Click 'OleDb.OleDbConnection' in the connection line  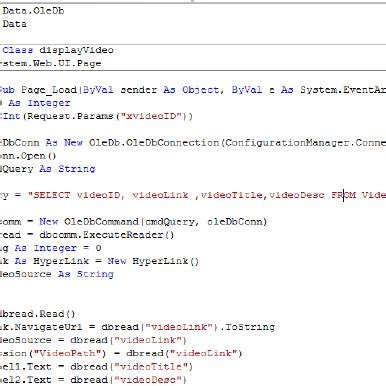click(x=154, y=143)
